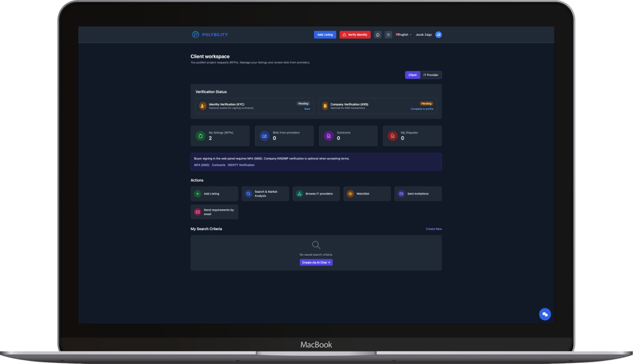Open the red My Disputes icon

tap(393, 136)
